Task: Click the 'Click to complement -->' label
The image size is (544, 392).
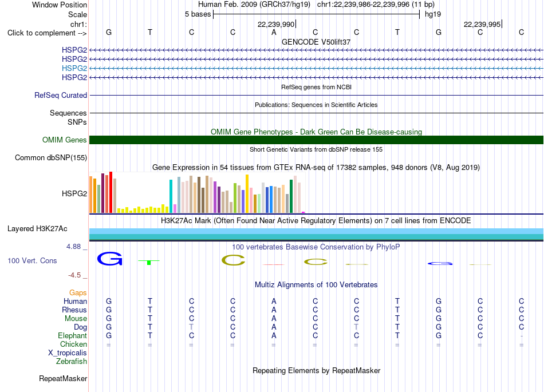Action: (47, 33)
